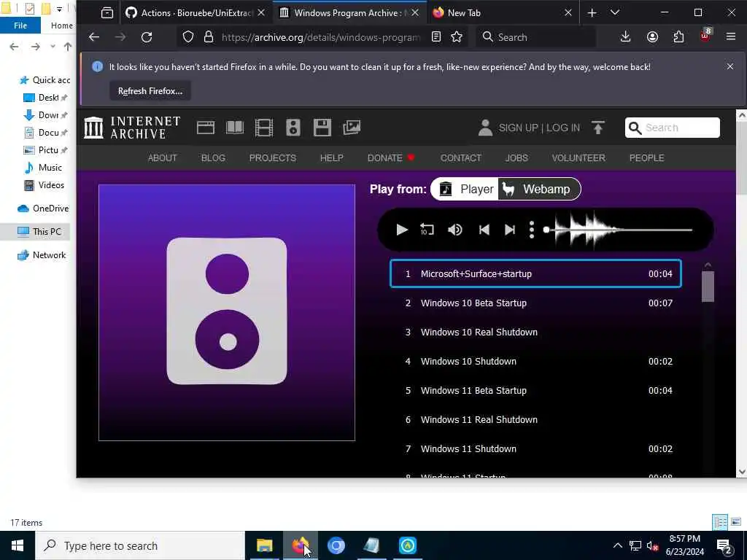The image size is (747, 560).
Task: Open the VOLUNTEER link
Action: pos(578,157)
